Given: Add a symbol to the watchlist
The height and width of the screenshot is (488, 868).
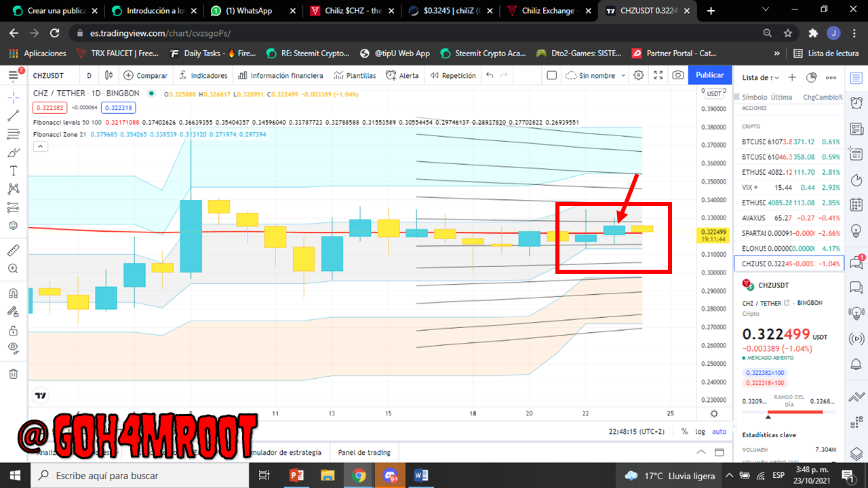Looking at the screenshot, I should pos(792,77).
